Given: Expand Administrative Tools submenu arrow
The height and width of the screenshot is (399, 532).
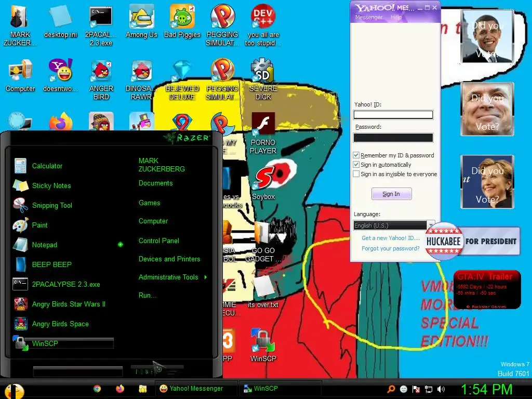Looking at the screenshot, I should point(206,277).
